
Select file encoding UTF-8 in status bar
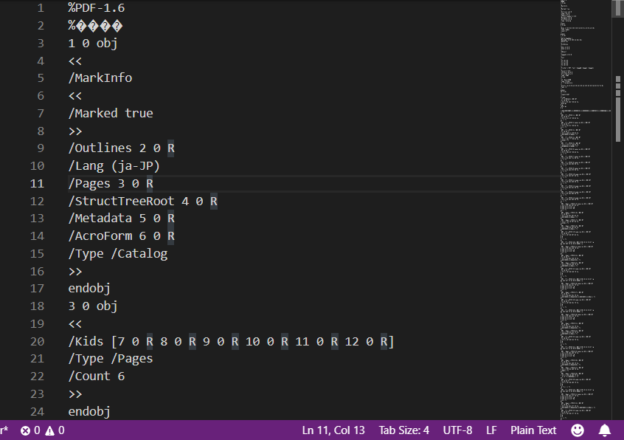click(457, 430)
